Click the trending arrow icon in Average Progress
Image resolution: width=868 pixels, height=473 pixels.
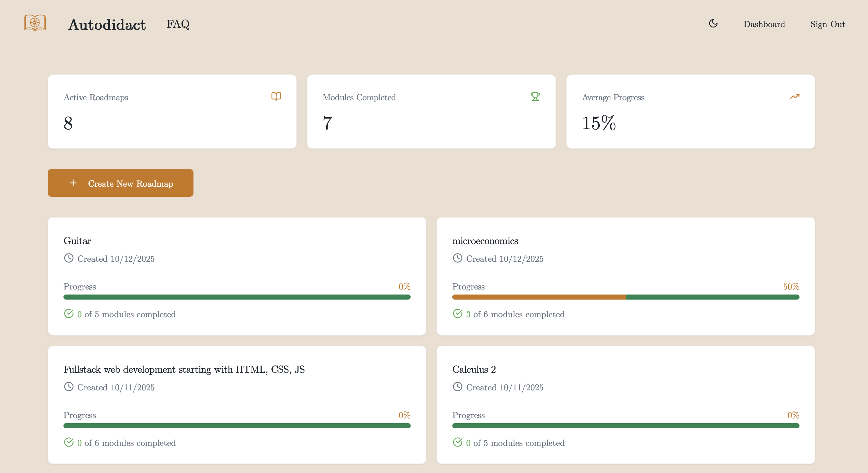[x=794, y=97]
